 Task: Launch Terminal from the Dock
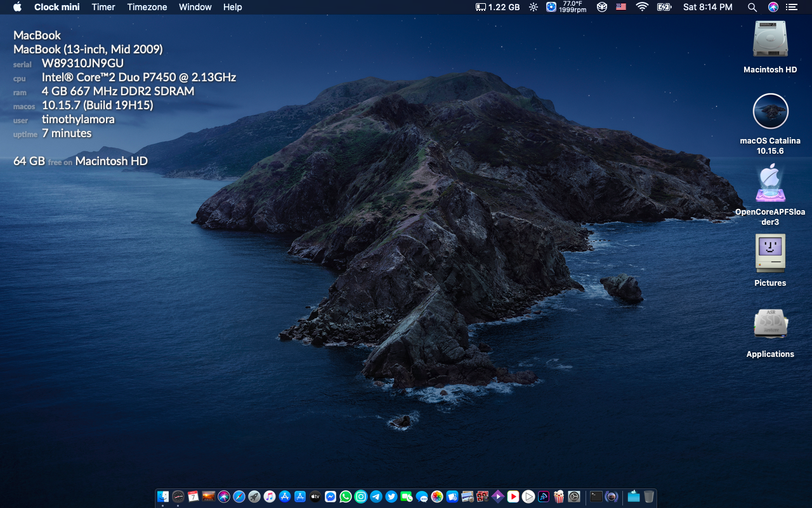click(x=596, y=497)
